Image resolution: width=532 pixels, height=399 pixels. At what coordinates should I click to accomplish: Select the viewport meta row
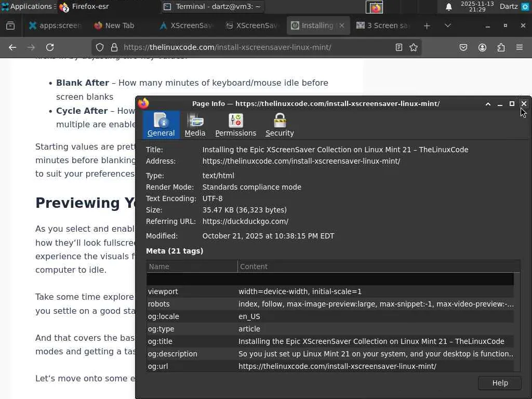(x=330, y=291)
